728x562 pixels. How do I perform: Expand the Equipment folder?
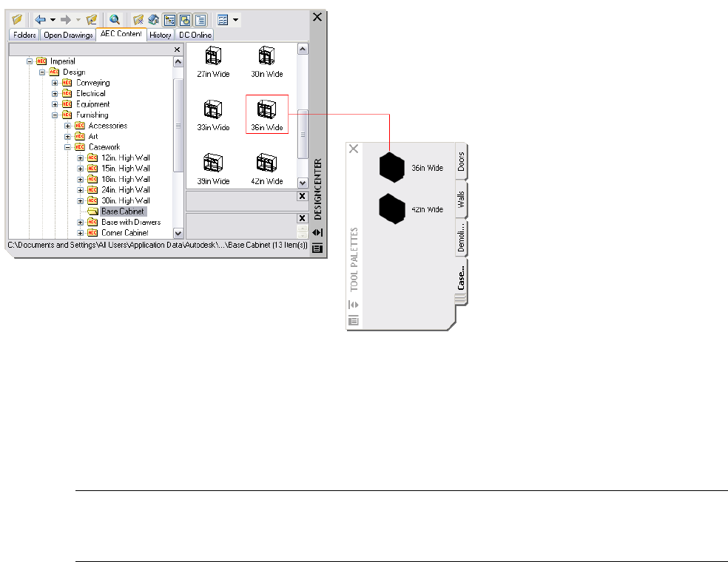click(55, 104)
